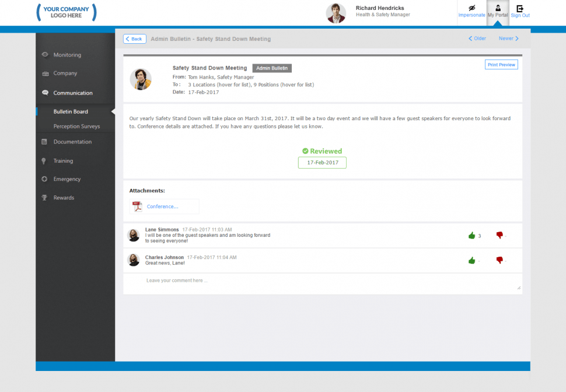Viewport: 566px width, 392px height.
Task: Click the comment box resize handle
Action: pyautogui.click(x=519, y=288)
